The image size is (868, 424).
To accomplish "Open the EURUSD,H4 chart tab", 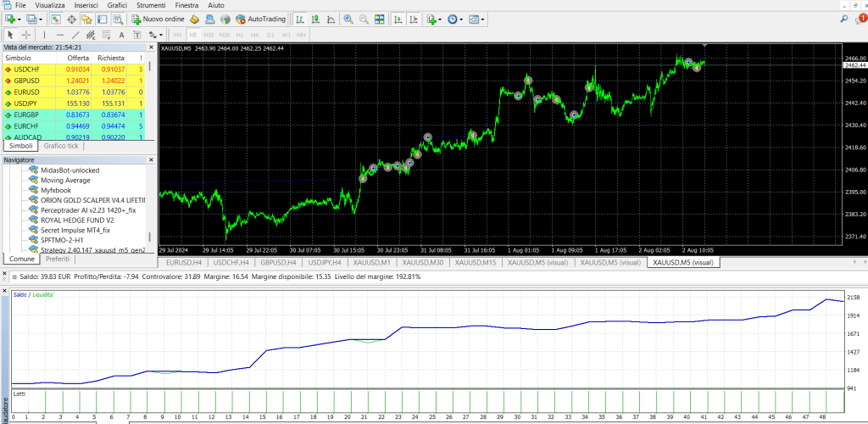I will (x=184, y=262).
